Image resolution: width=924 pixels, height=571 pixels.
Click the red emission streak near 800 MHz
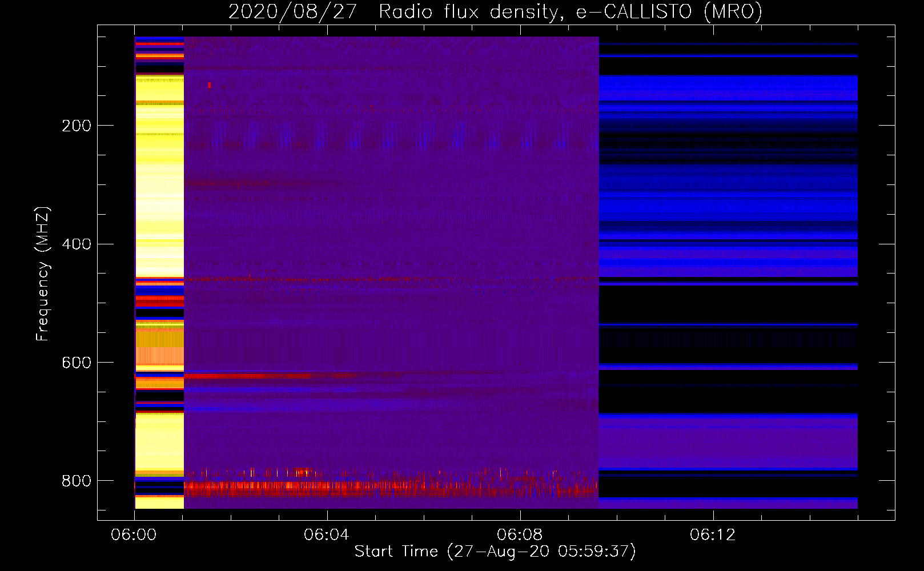tap(390, 488)
